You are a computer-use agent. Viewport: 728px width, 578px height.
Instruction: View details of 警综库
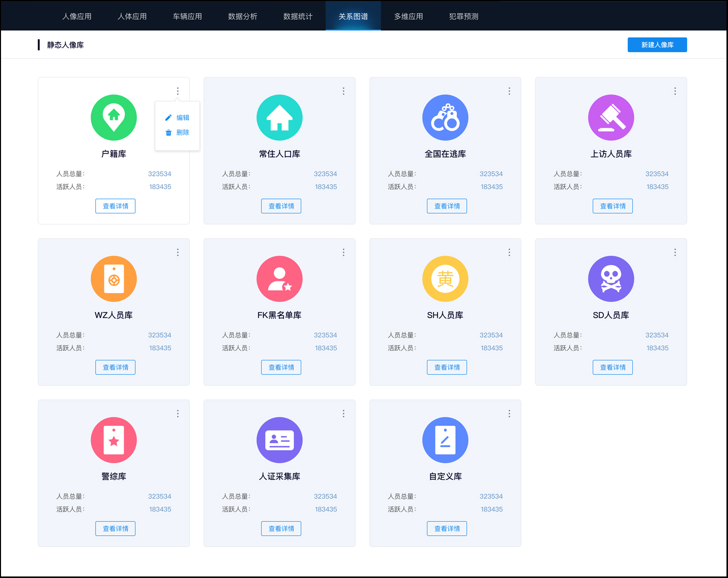[116, 528]
